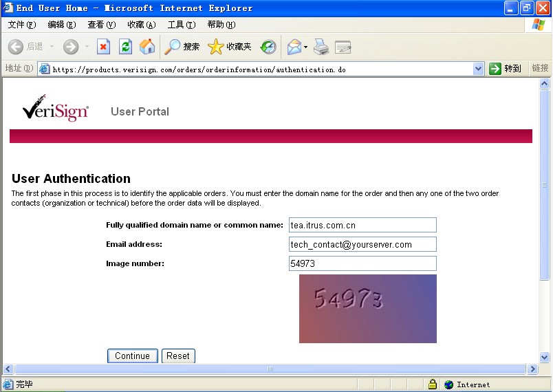Viewport: 553px width, 392px height.
Task: Click the vertical scrollbar up arrow
Action: click(x=544, y=83)
